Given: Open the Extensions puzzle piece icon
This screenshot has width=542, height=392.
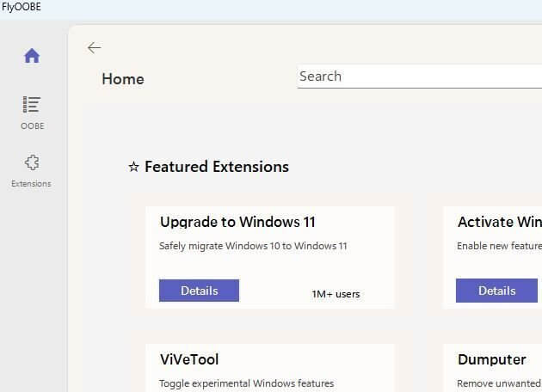Looking at the screenshot, I should click(32, 162).
